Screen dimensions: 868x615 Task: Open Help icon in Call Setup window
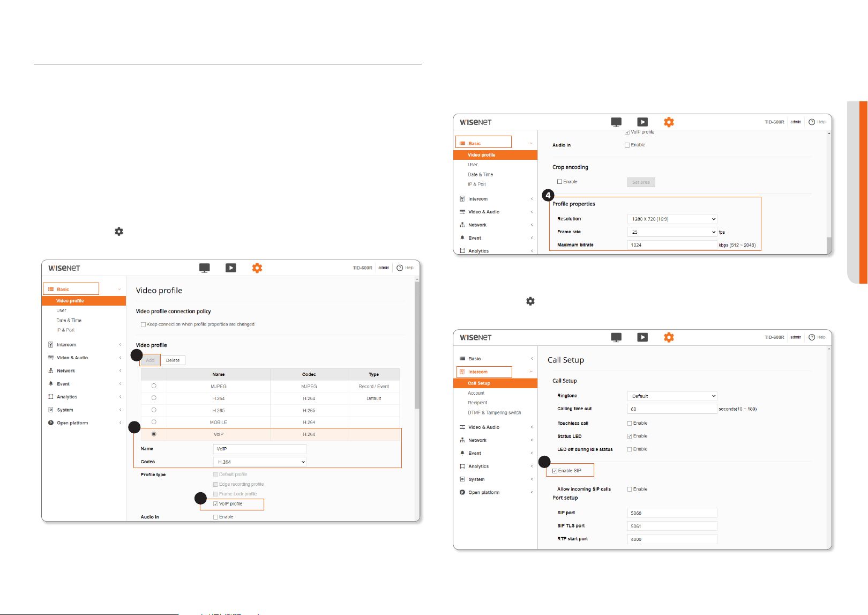click(812, 337)
